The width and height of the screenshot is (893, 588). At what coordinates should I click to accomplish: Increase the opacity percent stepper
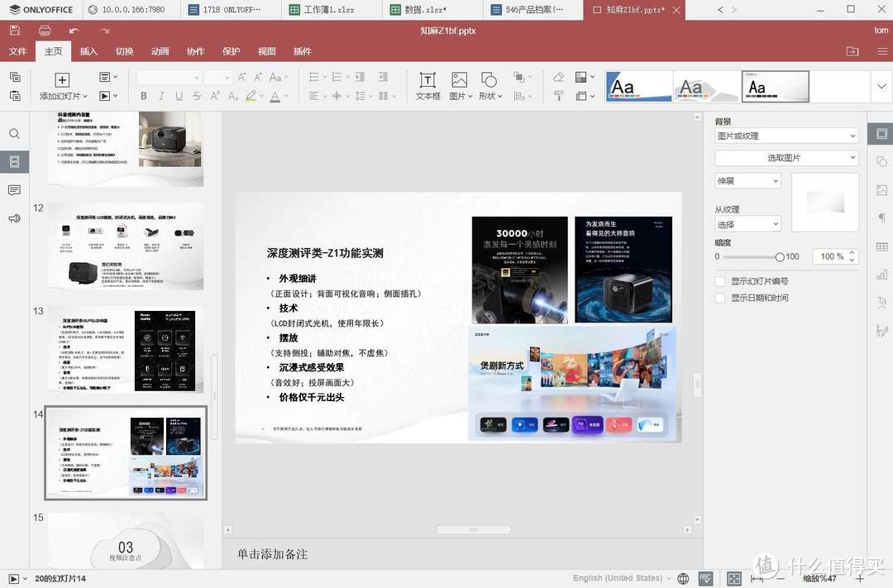point(852,253)
